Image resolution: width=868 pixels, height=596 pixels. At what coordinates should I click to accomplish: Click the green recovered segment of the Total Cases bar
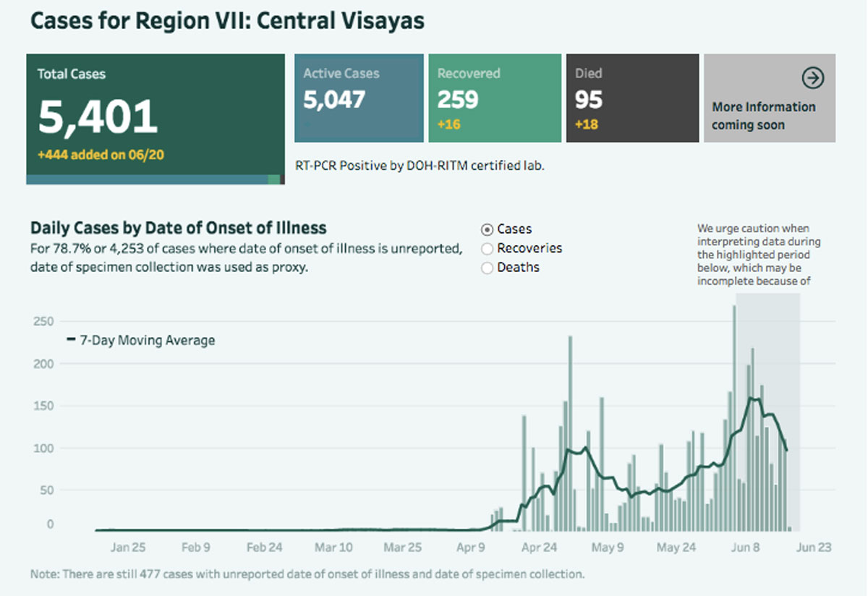click(x=273, y=179)
